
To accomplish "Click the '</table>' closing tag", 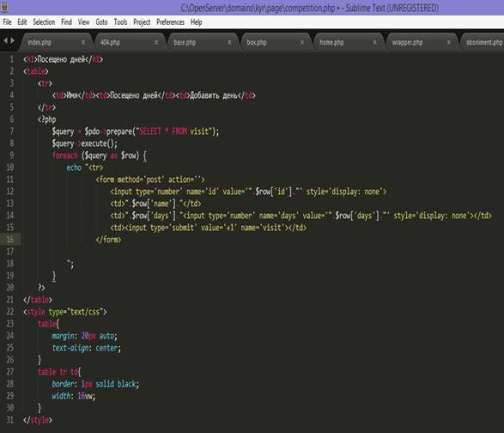I will pos(37,300).
